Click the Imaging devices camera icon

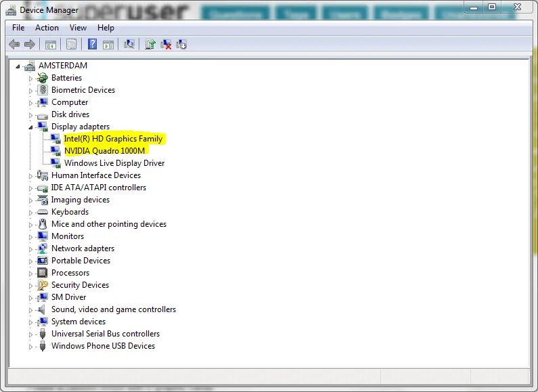click(42, 200)
